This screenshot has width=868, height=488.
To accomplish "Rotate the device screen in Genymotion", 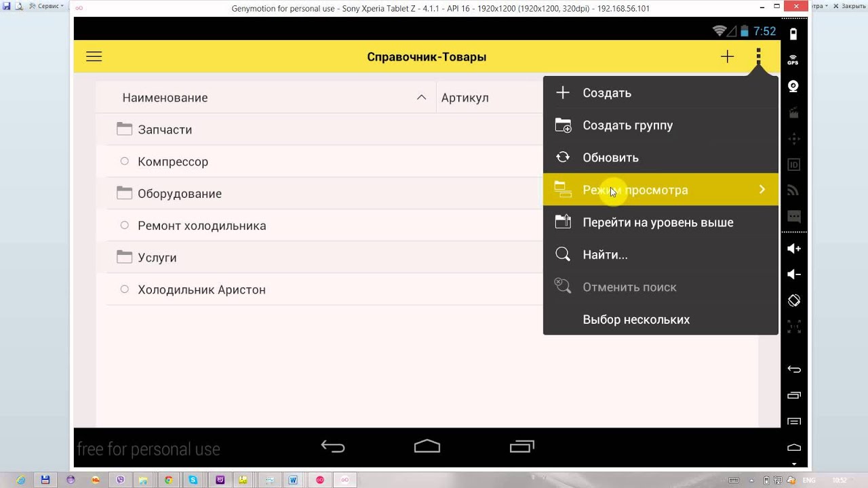I will 794,300.
